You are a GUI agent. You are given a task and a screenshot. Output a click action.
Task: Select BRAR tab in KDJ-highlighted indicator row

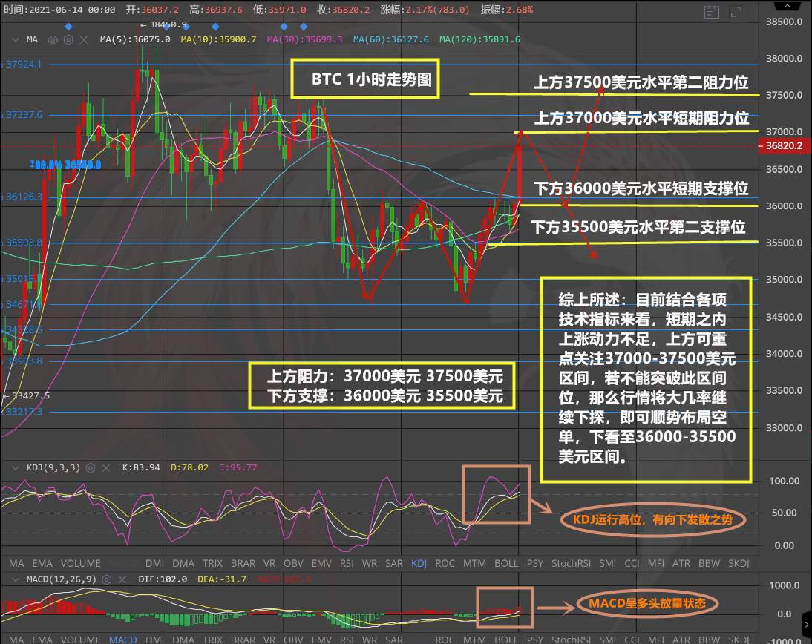243,563
